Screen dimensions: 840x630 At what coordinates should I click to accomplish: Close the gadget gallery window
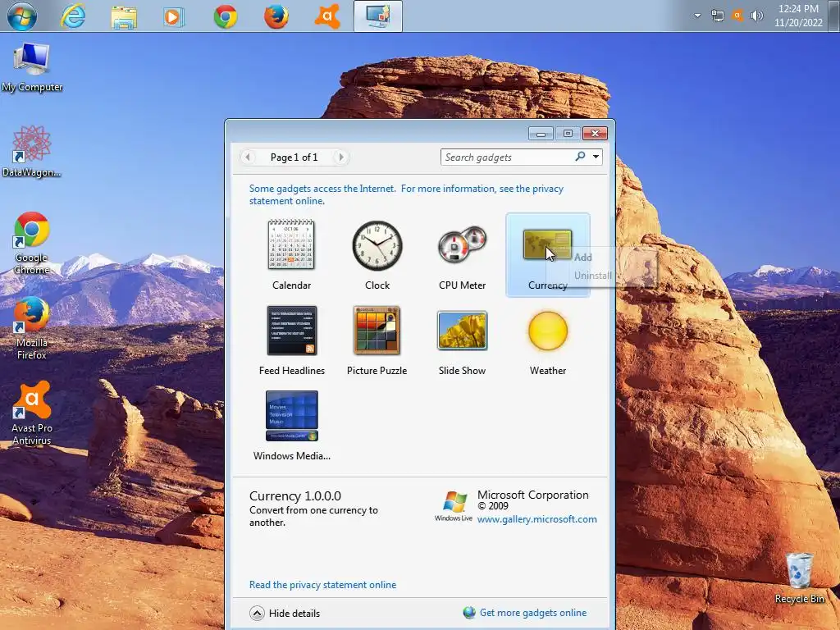[x=595, y=134]
